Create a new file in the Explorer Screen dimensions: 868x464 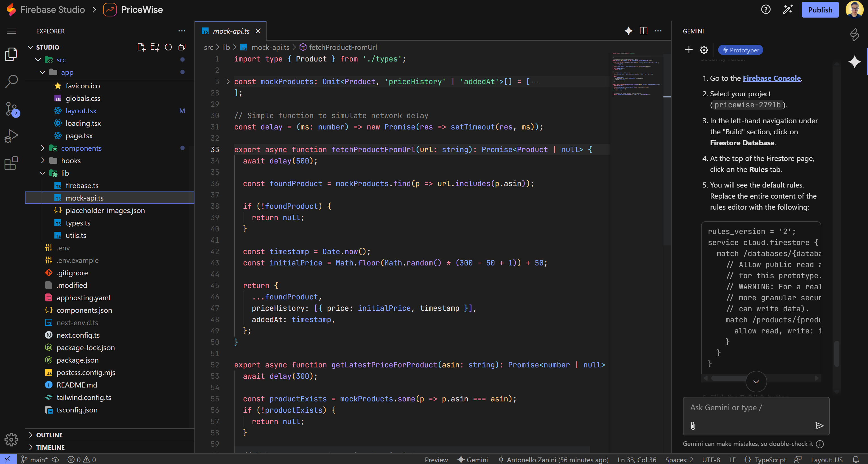pos(141,47)
